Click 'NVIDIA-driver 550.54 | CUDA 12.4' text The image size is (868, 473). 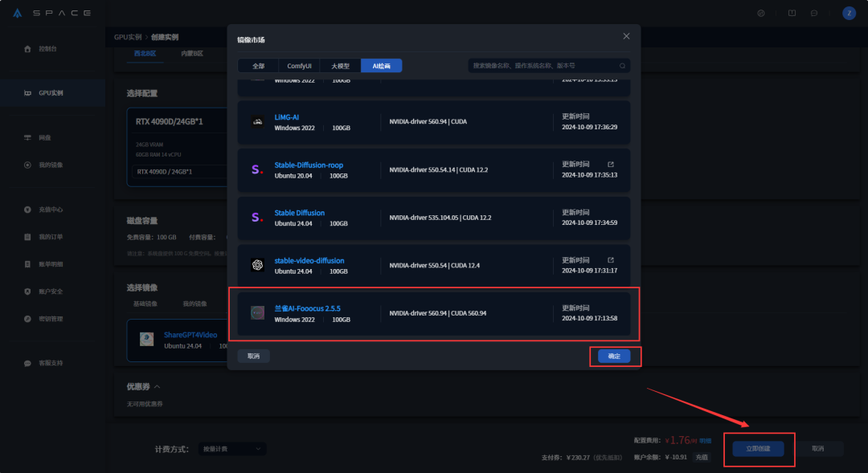[435, 266]
